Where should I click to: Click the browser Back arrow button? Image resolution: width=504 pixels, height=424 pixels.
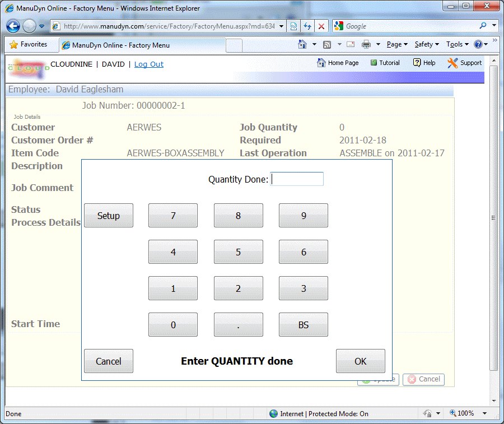point(13,26)
